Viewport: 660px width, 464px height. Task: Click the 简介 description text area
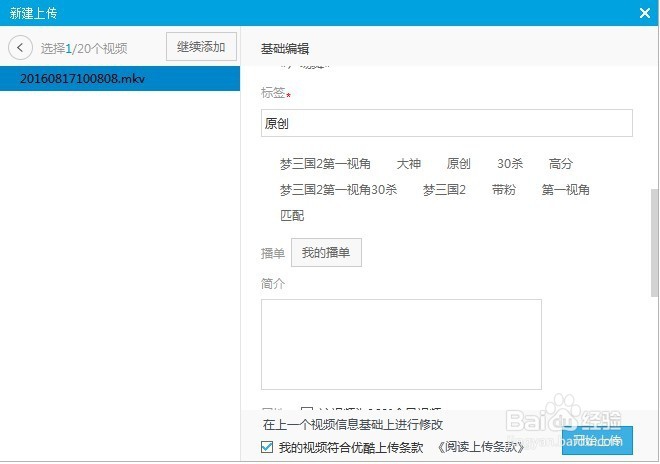(401, 344)
